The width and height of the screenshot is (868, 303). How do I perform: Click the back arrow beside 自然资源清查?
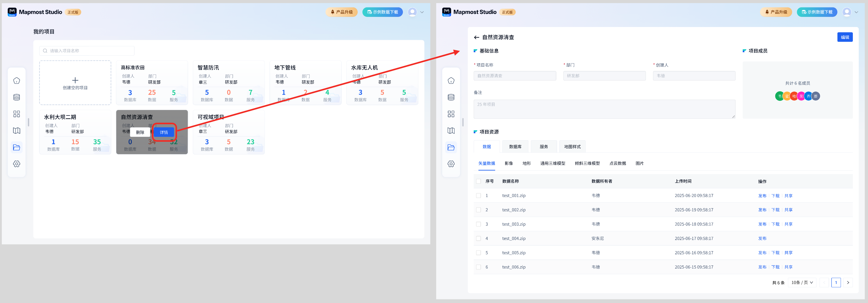[476, 38]
